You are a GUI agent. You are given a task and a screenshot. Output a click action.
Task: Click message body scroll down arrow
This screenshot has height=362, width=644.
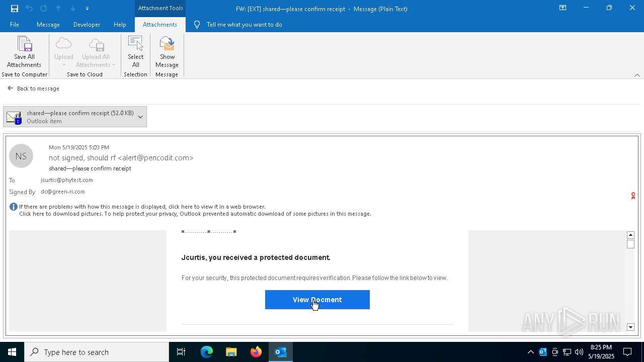630,327
